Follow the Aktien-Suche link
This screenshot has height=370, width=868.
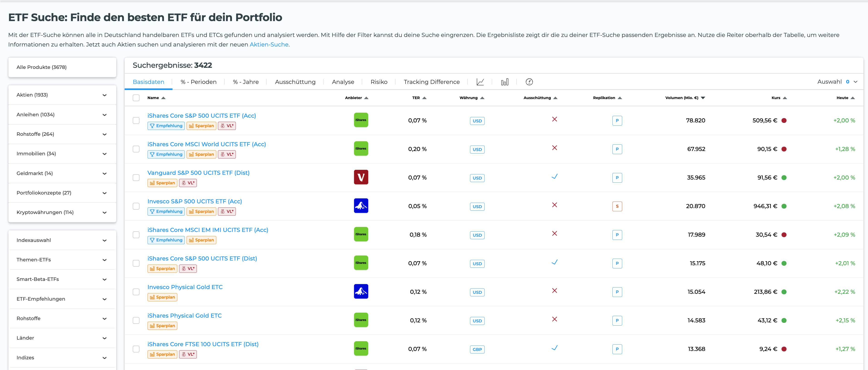[269, 44]
